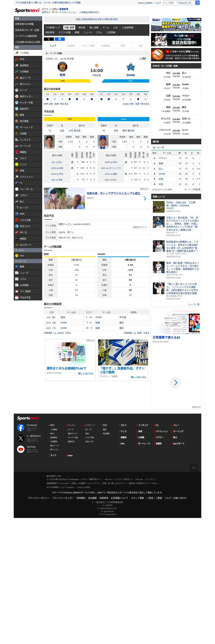
Task: Open 高校野球 sidebar category
Action: 28,66
